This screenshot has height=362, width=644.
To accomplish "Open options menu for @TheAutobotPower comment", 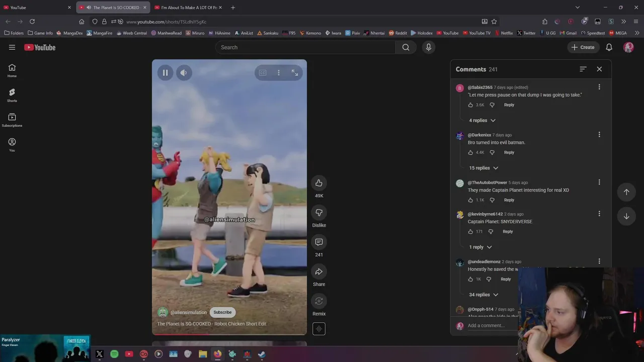I will 599,182.
